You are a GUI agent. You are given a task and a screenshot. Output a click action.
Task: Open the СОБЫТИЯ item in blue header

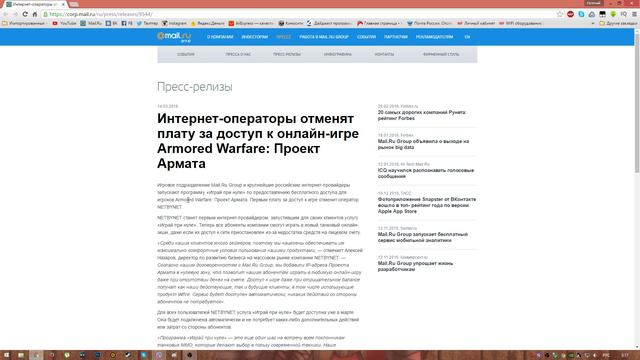pos(367,37)
